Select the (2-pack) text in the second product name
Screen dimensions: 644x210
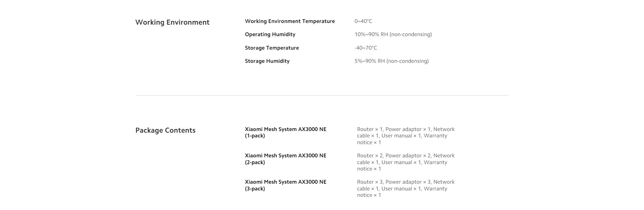click(x=255, y=162)
